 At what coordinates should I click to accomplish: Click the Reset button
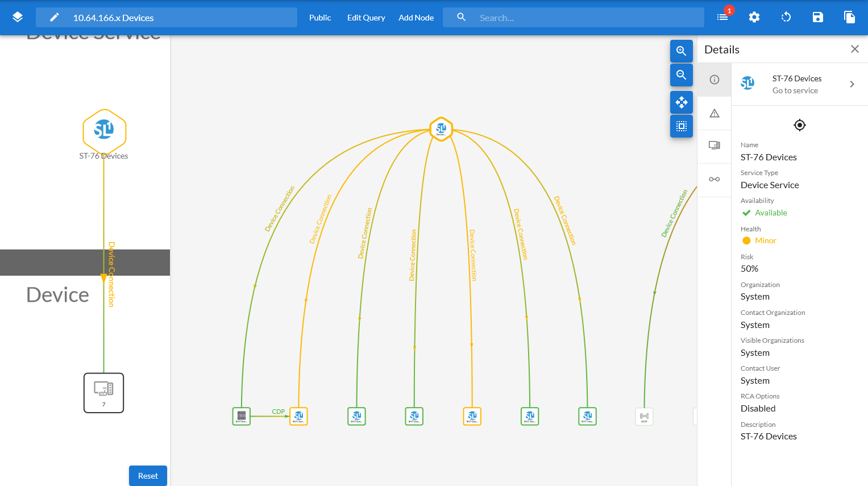(148, 476)
